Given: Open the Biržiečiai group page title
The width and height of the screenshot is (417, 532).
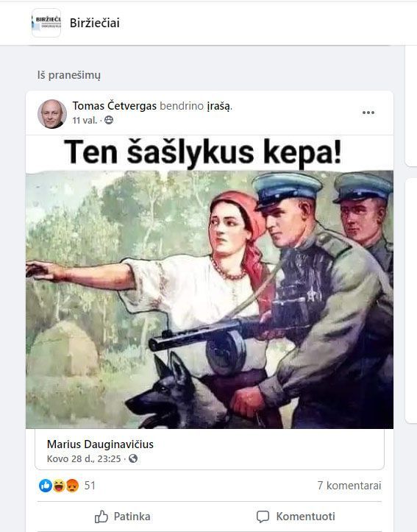Looking at the screenshot, I should point(95,23).
